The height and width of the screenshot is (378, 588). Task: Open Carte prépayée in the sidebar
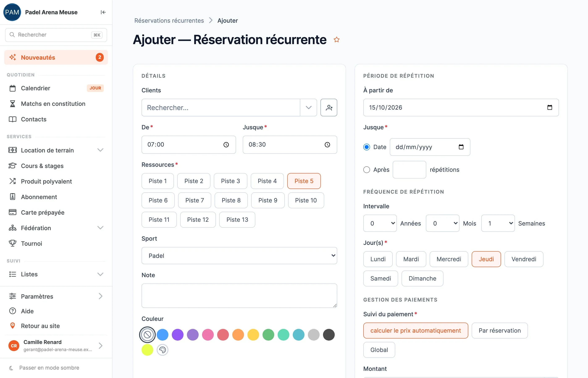(56, 212)
